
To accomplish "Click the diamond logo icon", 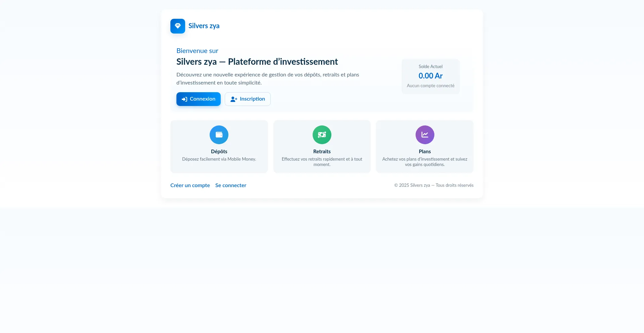I will click(177, 26).
